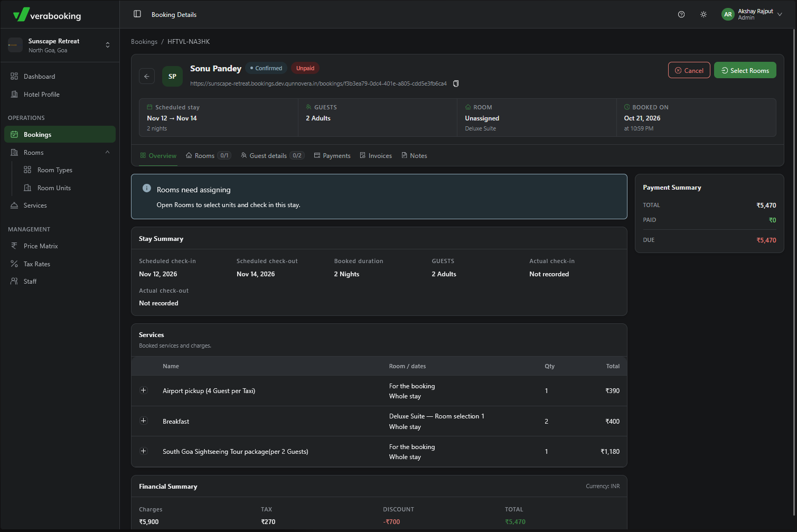Open the Guest details tab
The width and height of the screenshot is (797, 532).
click(273, 156)
